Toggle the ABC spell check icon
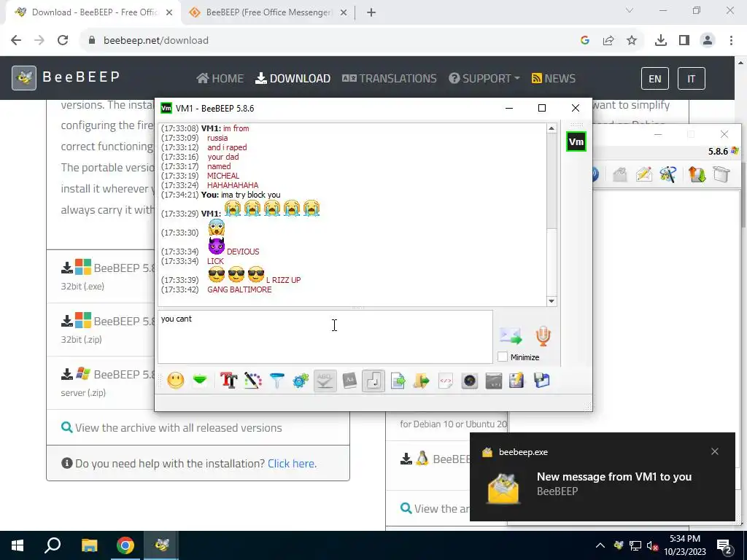Viewport: 747px width, 560px height. tap(325, 381)
